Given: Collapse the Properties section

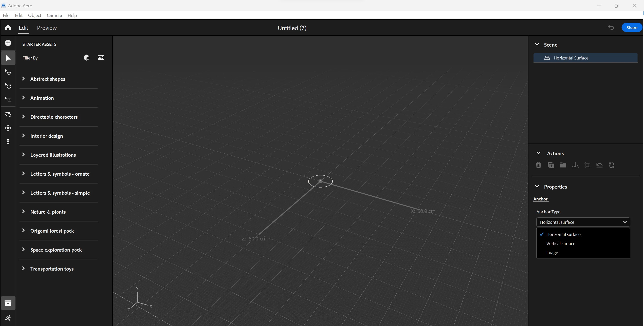Looking at the screenshot, I should click(537, 187).
